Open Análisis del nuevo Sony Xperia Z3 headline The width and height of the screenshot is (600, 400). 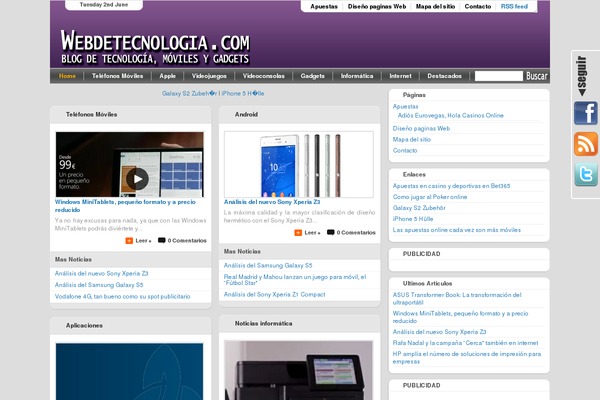point(272,202)
